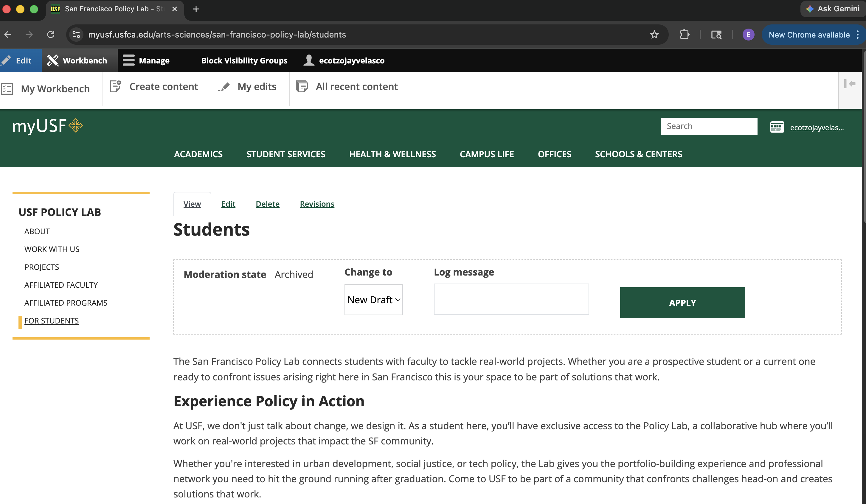Select the View tab
866x504 pixels.
192,204
